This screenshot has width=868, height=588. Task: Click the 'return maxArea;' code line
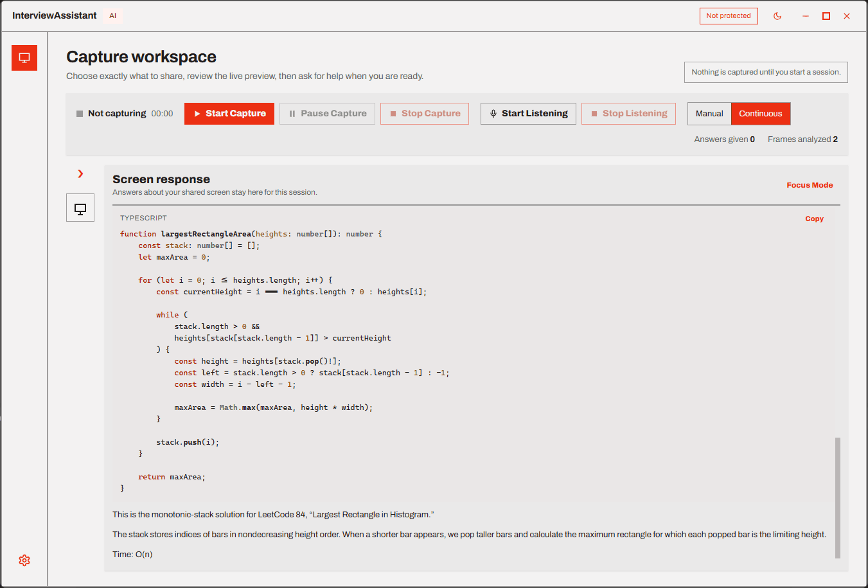pos(172,477)
